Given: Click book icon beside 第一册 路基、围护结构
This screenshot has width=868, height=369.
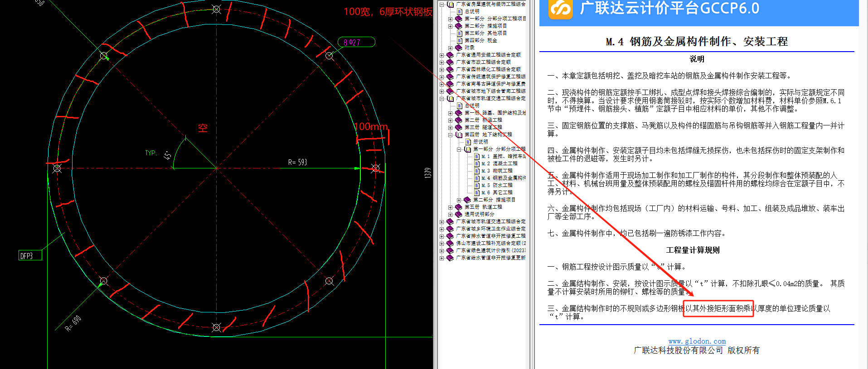Looking at the screenshot, I should pyautogui.click(x=458, y=113).
